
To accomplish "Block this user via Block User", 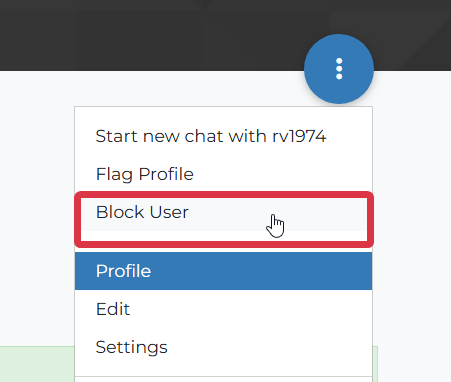I will pyautogui.click(x=223, y=212).
